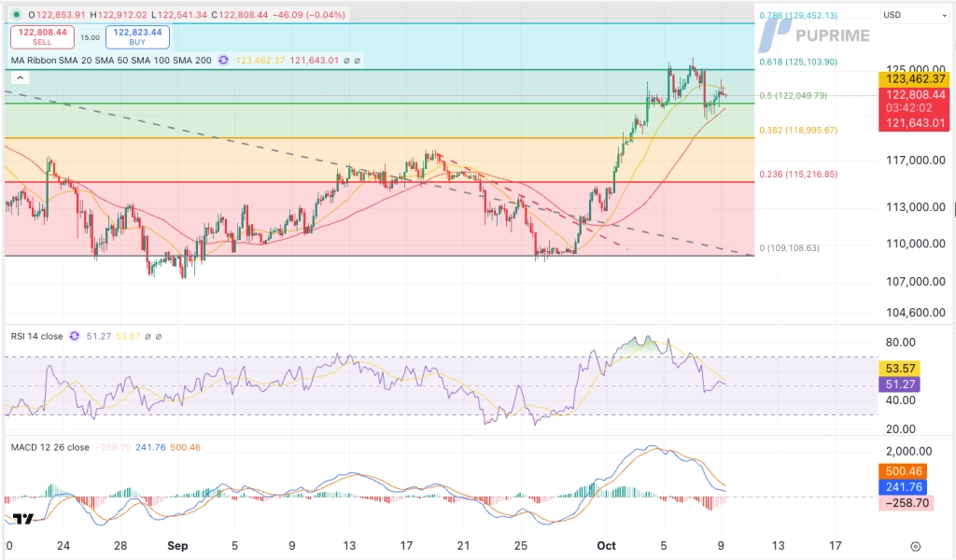The image size is (956, 560).
Task: Click the yellow 123,462.37 price label
Action: (x=915, y=80)
